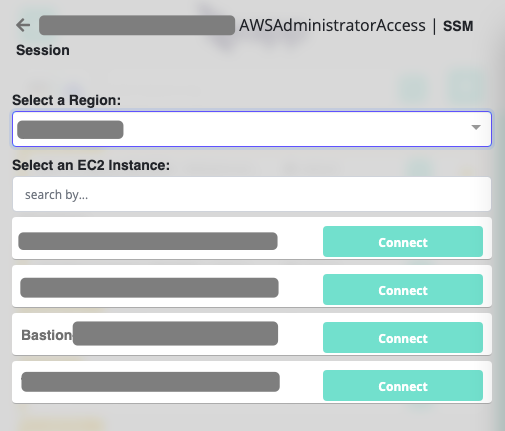The width and height of the screenshot is (505, 431).
Task: Click the region dropdown caret arrow
Action: pos(476,127)
